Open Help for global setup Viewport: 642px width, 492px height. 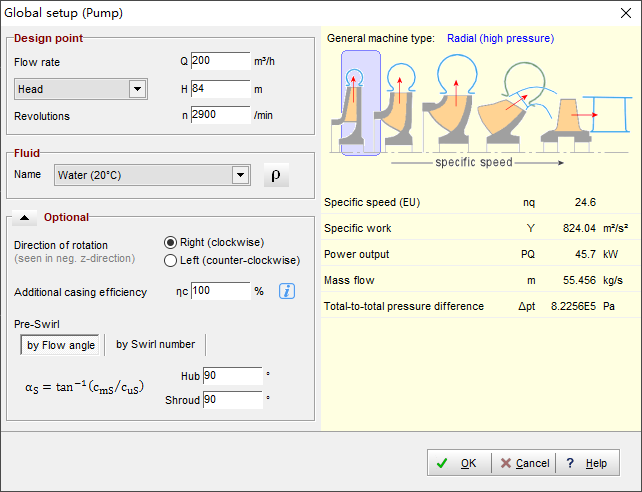click(588, 463)
